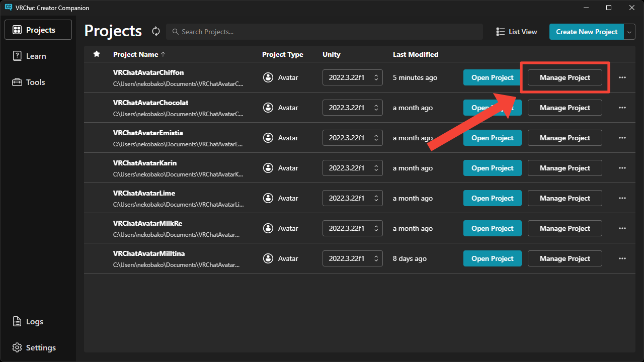Click the VRChat Creator Companion app icon
Image resolution: width=644 pixels, height=362 pixels.
point(8,8)
